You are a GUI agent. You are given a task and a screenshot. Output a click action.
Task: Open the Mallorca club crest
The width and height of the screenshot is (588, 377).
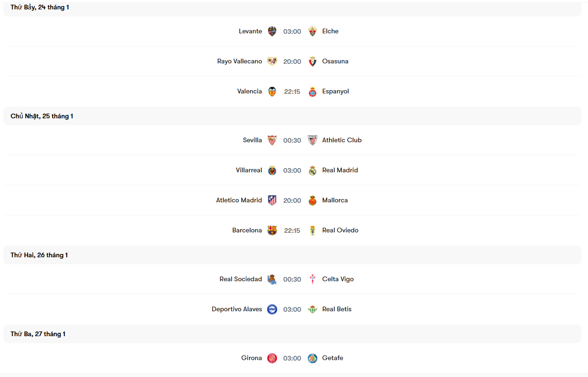click(x=313, y=200)
